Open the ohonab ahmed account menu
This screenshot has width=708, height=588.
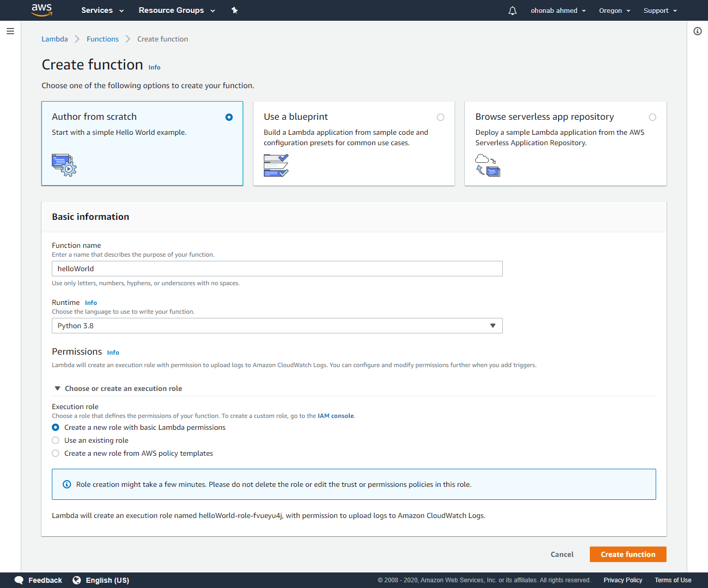pos(558,10)
